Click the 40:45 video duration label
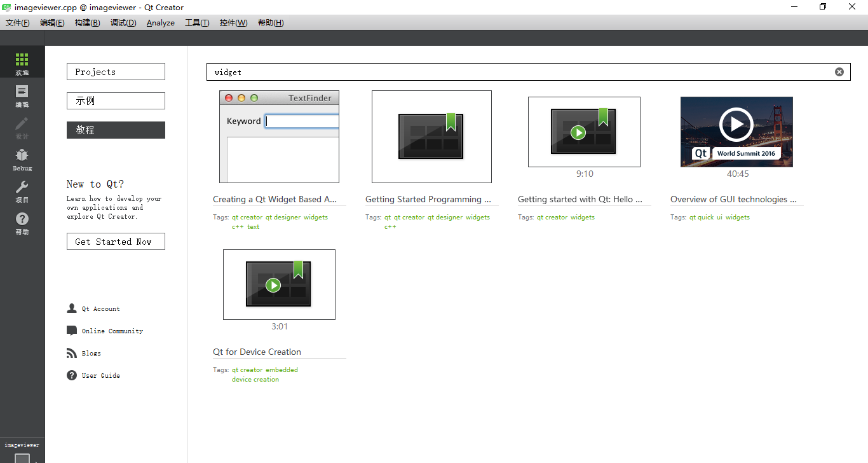The width and height of the screenshot is (868, 463). point(738,174)
